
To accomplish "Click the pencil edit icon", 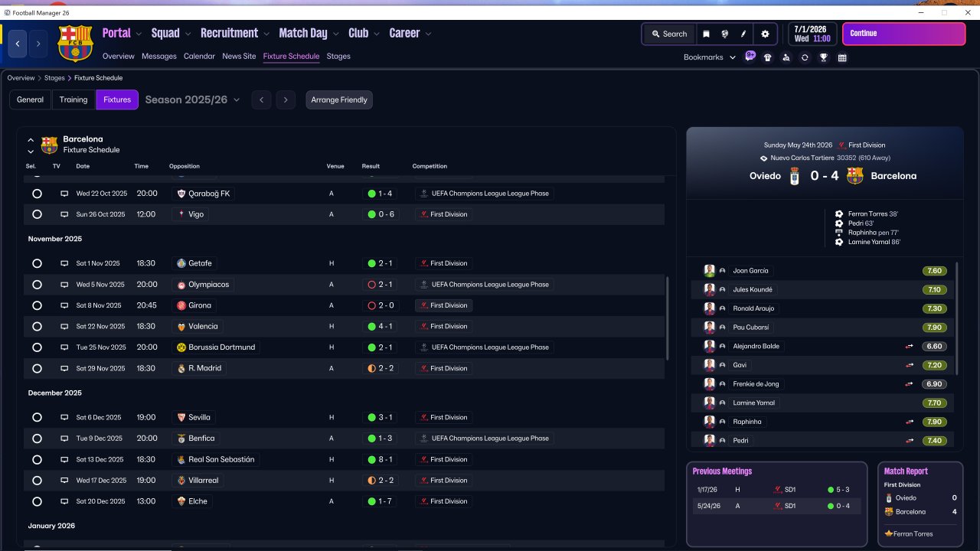I will tap(743, 34).
